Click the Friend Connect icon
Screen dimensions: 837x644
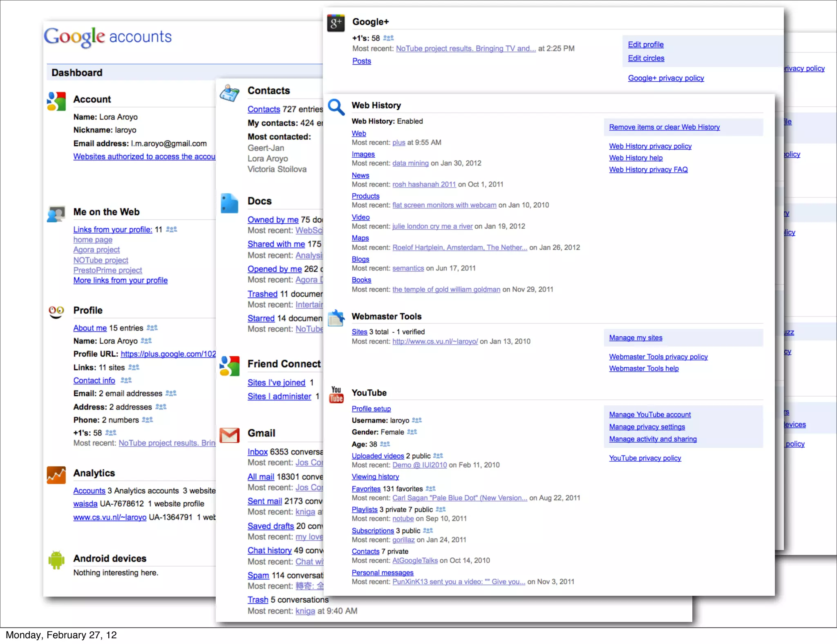pos(229,365)
